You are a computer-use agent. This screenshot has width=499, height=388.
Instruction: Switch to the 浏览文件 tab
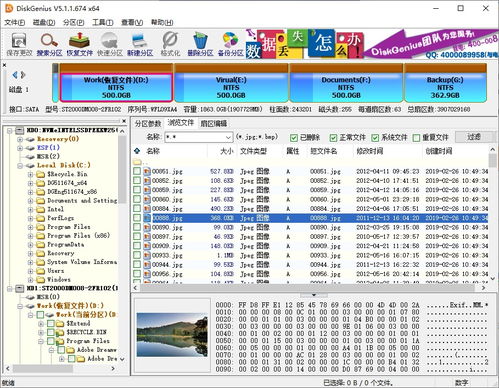click(180, 123)
